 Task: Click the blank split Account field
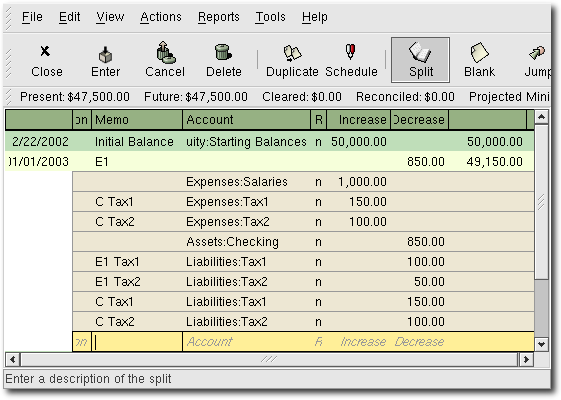[247, 342]
